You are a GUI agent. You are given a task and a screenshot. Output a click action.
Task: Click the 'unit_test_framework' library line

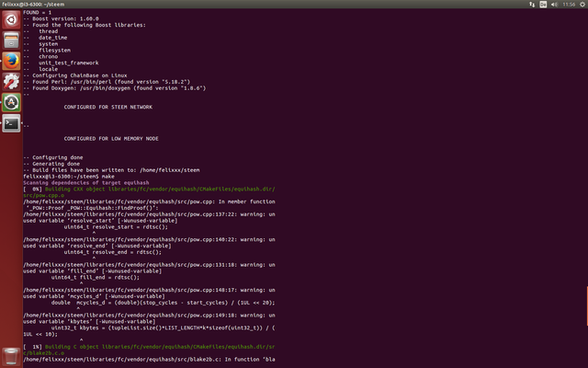pos(61,63)
